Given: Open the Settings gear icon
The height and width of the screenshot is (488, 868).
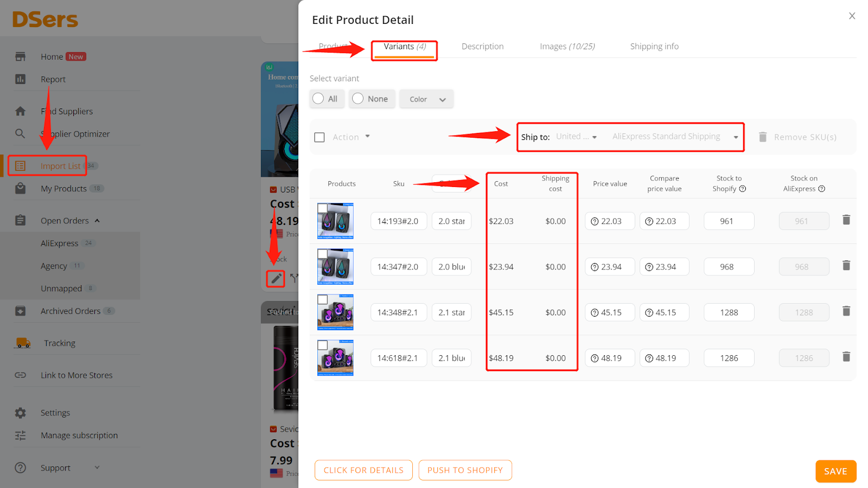Looking at the screenshot, I should point(21,413).
